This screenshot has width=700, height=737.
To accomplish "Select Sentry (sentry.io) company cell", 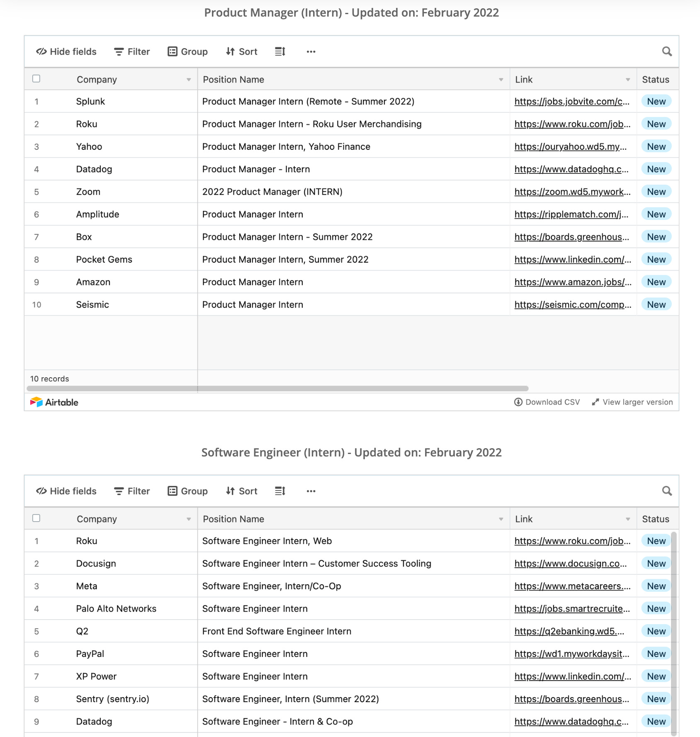I will pos(111,699).
